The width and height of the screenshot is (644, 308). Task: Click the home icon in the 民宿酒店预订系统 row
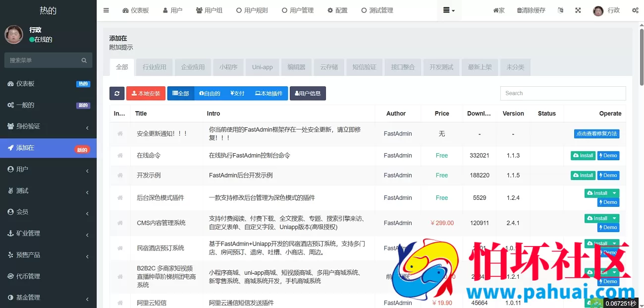point(120,248)
